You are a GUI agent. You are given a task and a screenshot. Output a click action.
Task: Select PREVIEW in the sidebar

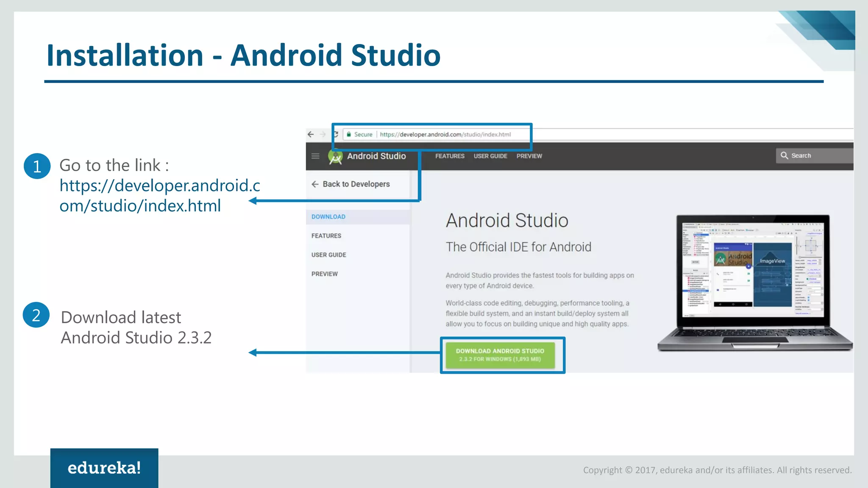[324, 274]
